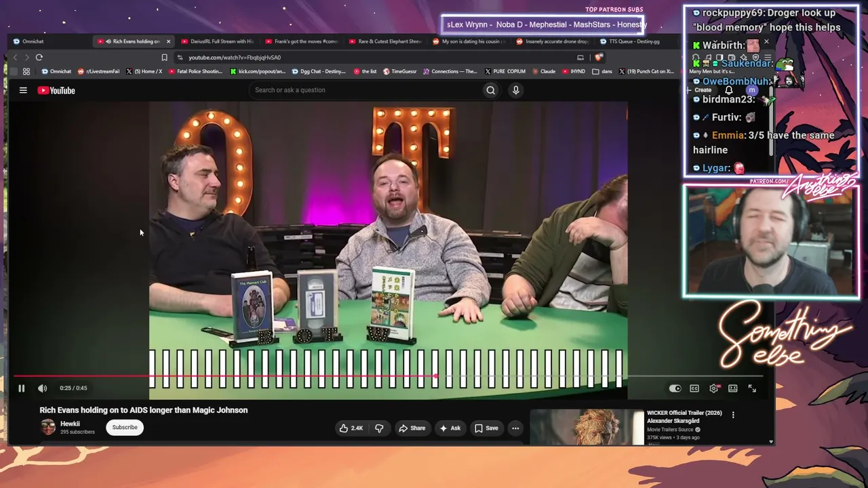Open the IHYND bookmark

pyautogui.click(x=574, y=71)
